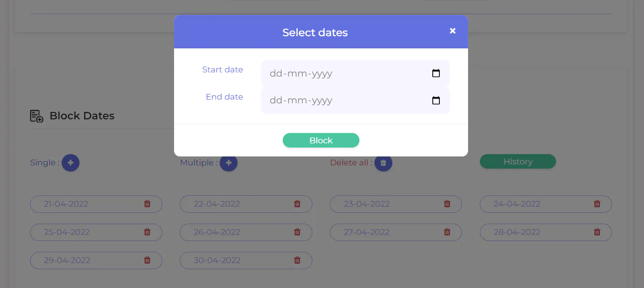Remove the 30-04-2022 blocked date

pos(297,260)
